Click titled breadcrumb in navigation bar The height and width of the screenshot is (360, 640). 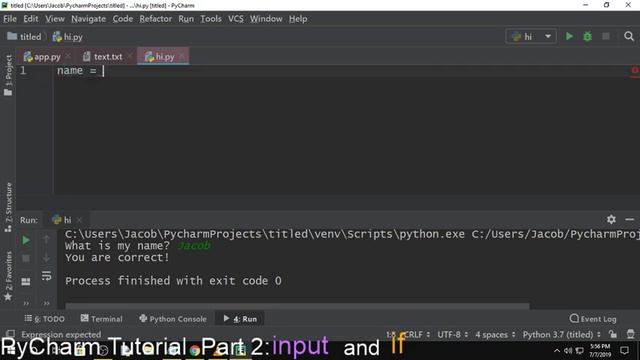(x=24, y=37)
